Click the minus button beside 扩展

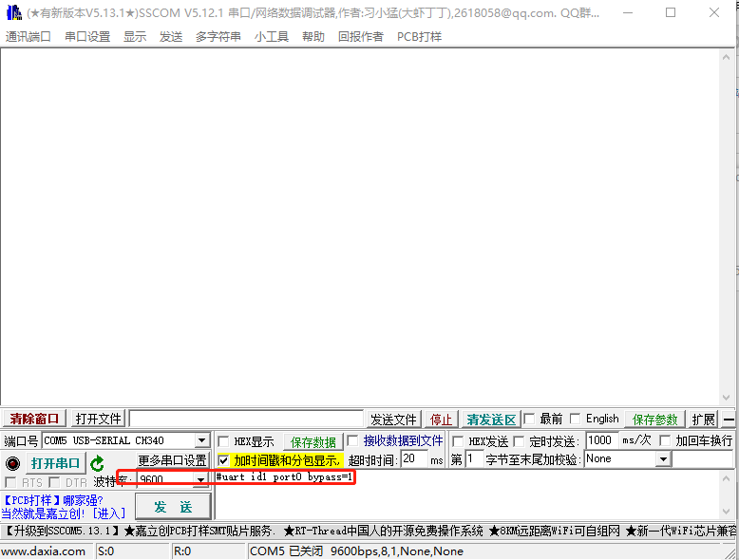729,420
